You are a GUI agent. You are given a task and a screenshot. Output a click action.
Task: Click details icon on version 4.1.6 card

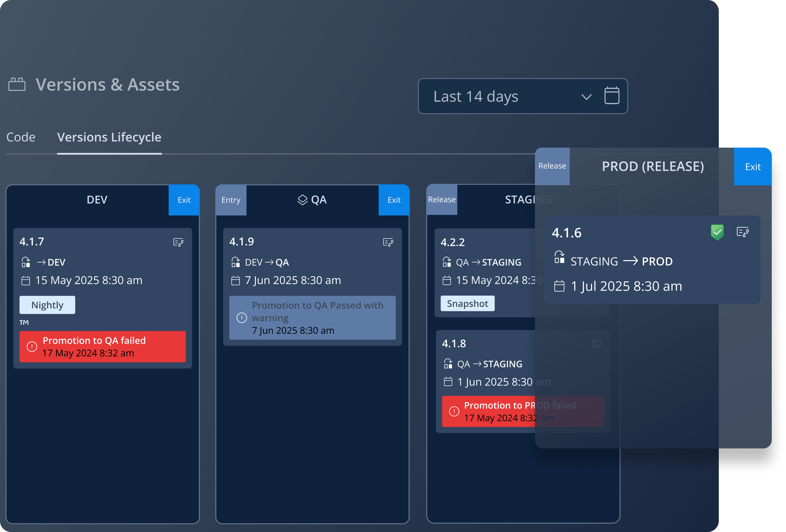coord(742,232)
